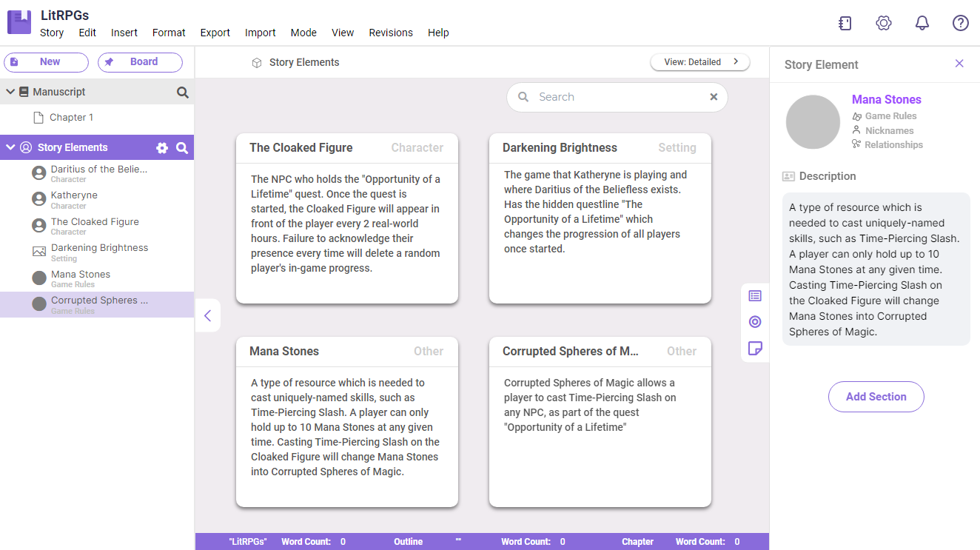The image size is (980, 550).
Task: Collapse the left sidebar with the arrow chevron
Action: coord(208,315)
